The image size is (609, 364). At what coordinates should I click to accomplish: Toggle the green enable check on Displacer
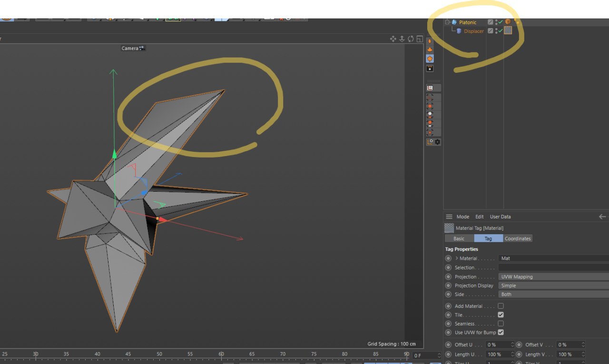(501, 31)
